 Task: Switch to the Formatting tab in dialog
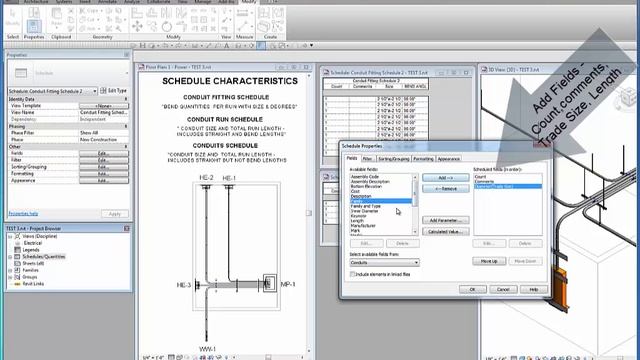(423, 159)
